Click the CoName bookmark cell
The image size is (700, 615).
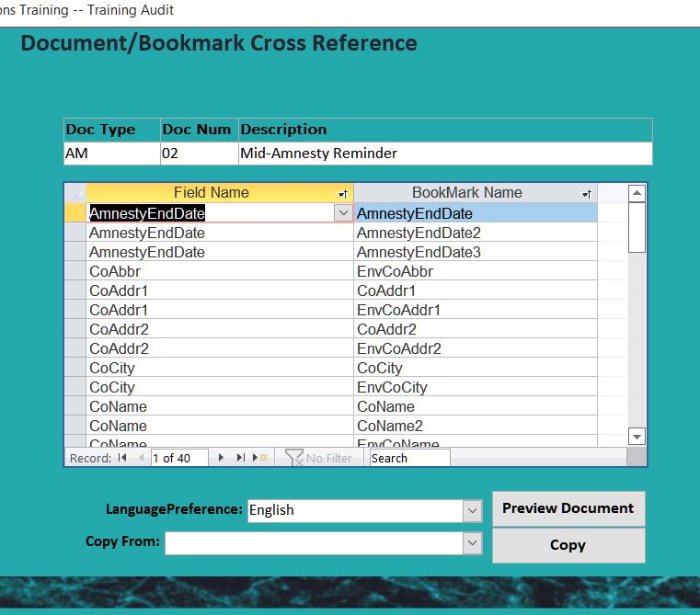point(476,406)
